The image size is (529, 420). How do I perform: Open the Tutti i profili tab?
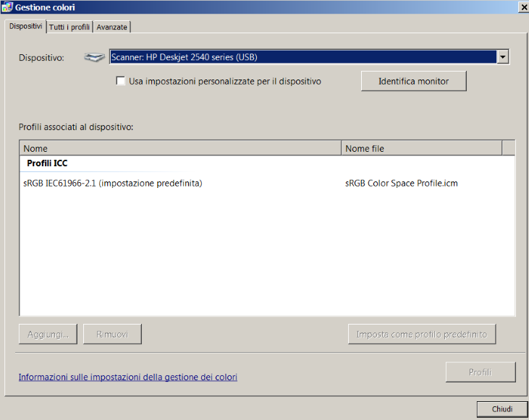[x=69, y=27]
